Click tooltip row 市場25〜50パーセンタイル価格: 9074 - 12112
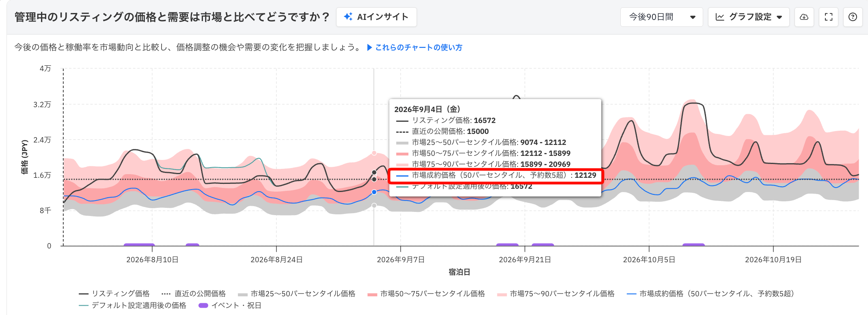The image size is (868, 315). pyautogui.click(x=481, y=142)
